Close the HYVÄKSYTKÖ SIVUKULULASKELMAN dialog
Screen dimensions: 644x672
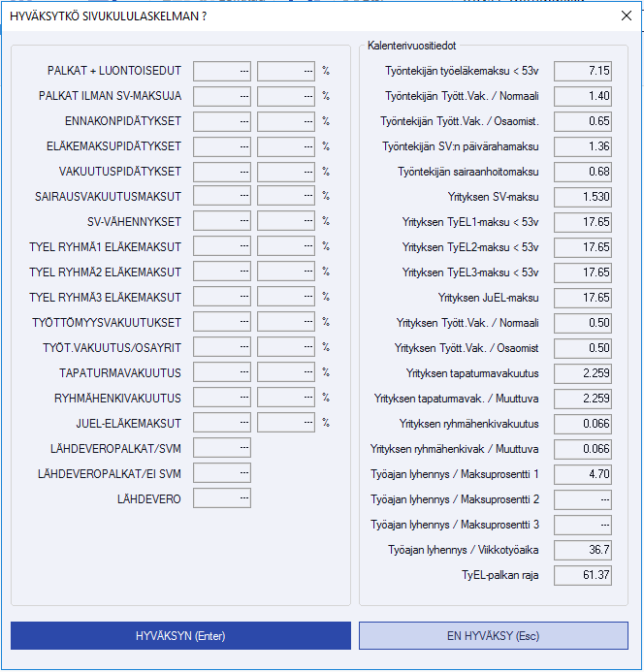(626, 16)
